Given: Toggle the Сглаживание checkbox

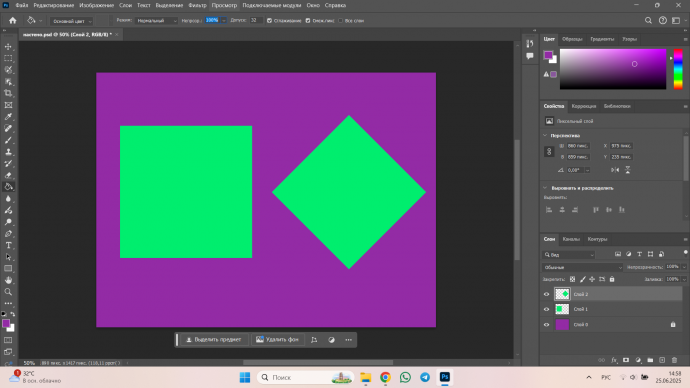Looking at the screenshot, I should click(x=269, y=21).
